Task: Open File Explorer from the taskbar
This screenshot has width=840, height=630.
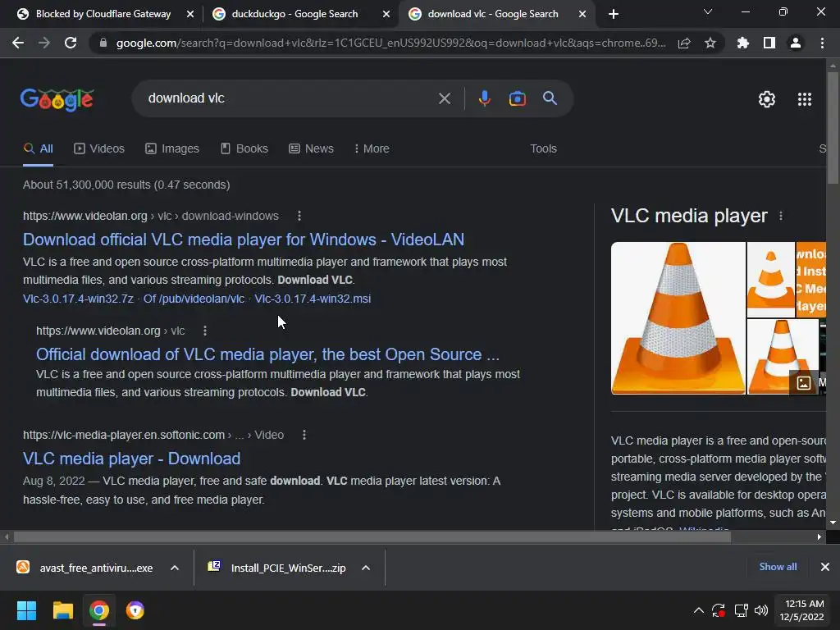Action: [62, 610]
